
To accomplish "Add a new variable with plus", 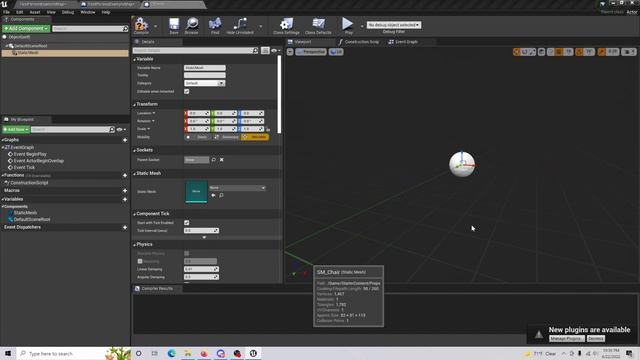I will click(x=125, y=199).
